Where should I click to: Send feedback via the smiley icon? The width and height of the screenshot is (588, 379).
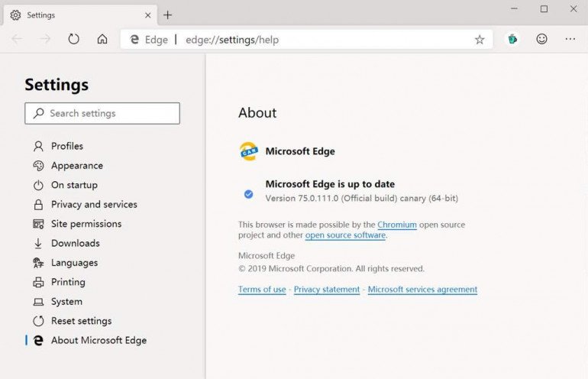click(x=541, y=39)
